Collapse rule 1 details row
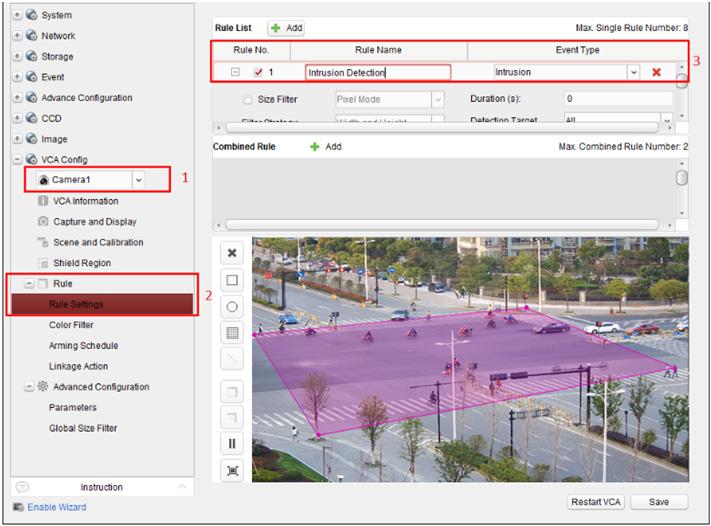711x526 pixels. coord(235,72)
